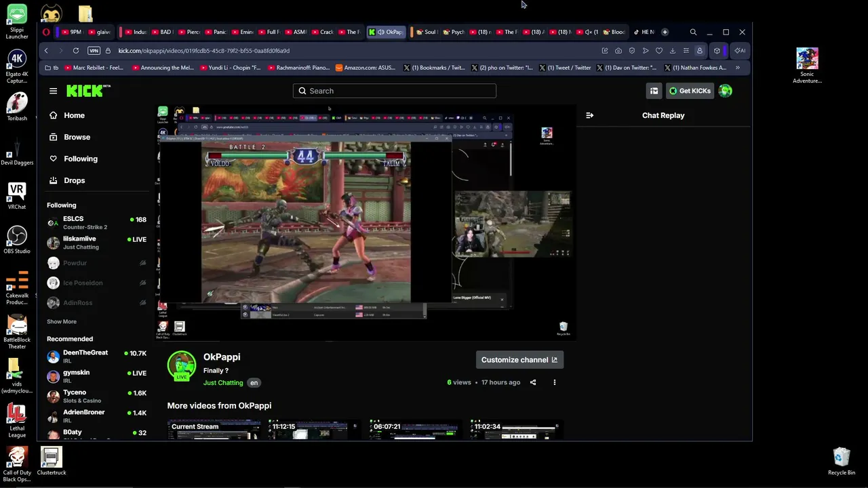Image resolution: width=868 pixels, height=488 pixels.
Task: Open the OBS Studio desktop icon
Action: (17, 240)
